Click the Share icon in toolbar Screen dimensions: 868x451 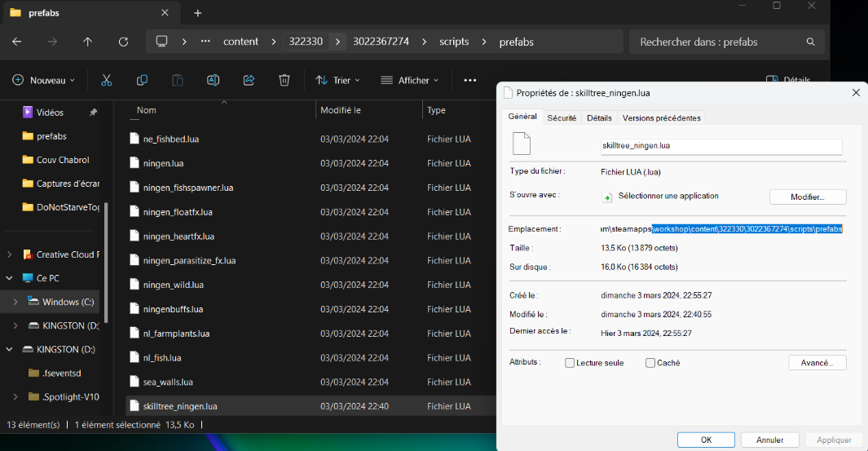tap(249, 80)
